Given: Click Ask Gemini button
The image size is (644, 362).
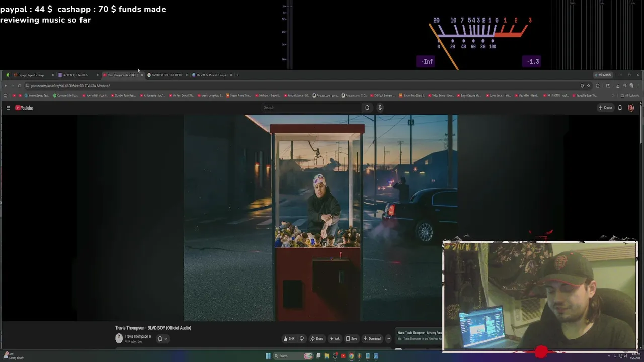Looking at the screenshot, I should coord(603,75).
